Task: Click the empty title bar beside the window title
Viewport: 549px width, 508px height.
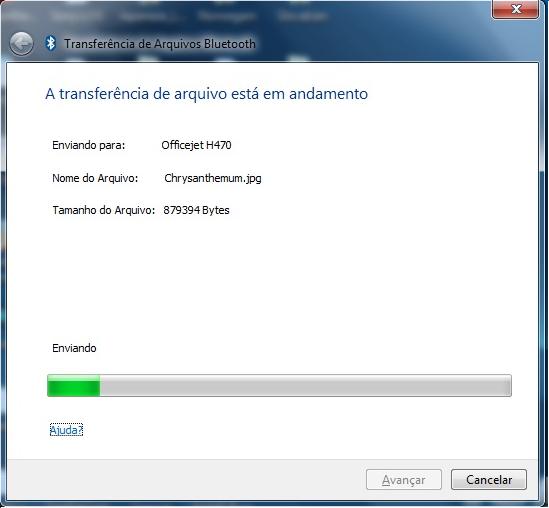Action: 368,44
